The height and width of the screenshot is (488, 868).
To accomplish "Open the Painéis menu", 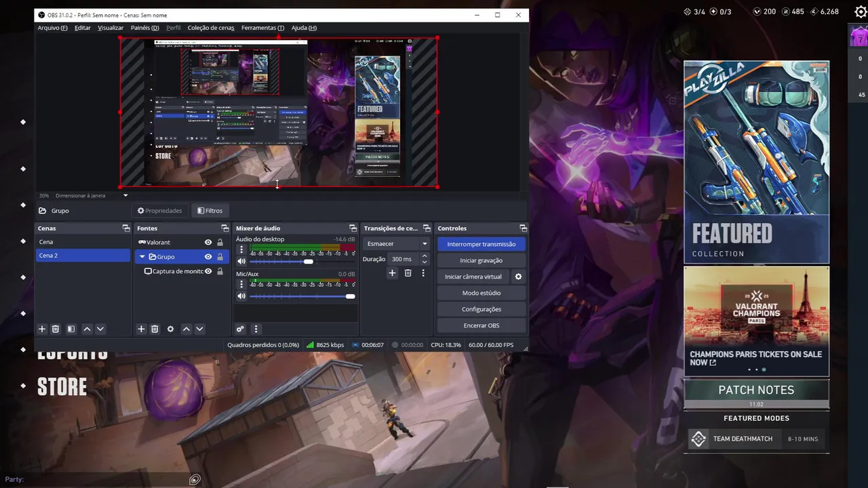I will tap(144, 28).
